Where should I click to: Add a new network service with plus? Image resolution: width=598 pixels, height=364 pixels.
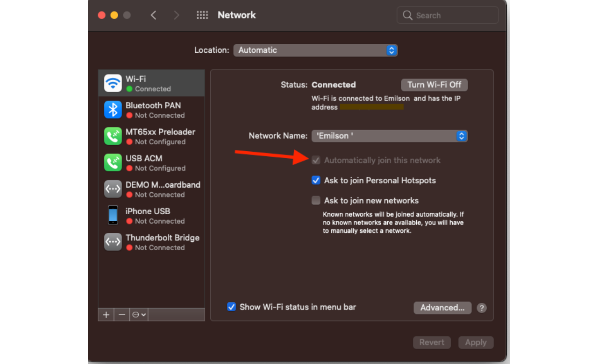coord(106,315)
